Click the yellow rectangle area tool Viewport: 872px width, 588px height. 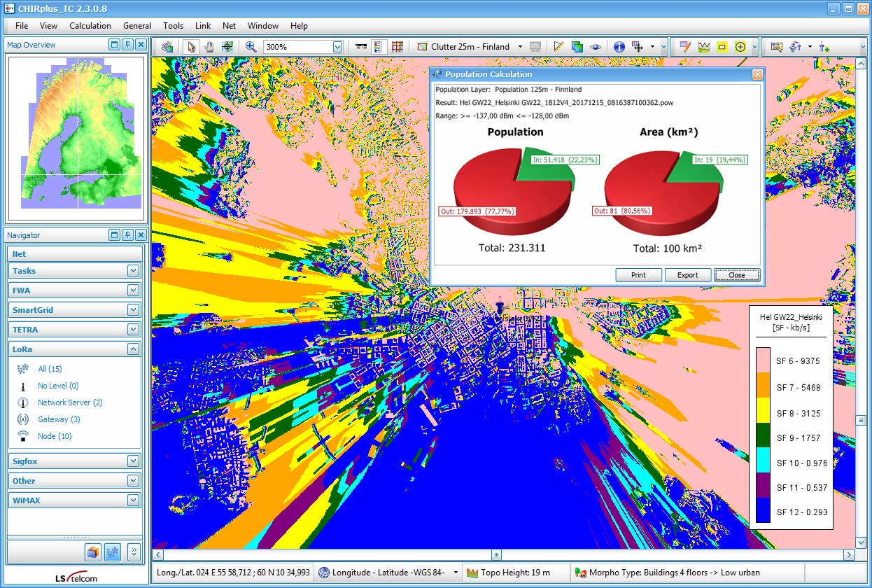(722, 46)
